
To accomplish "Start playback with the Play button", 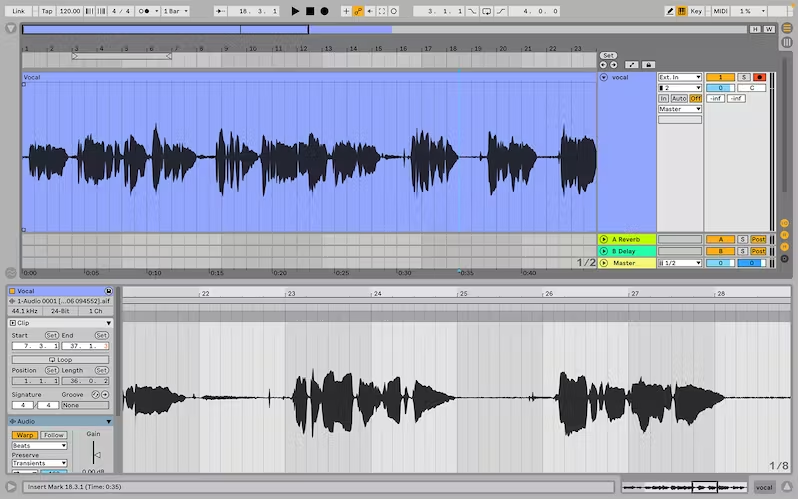I will point(295,11).
